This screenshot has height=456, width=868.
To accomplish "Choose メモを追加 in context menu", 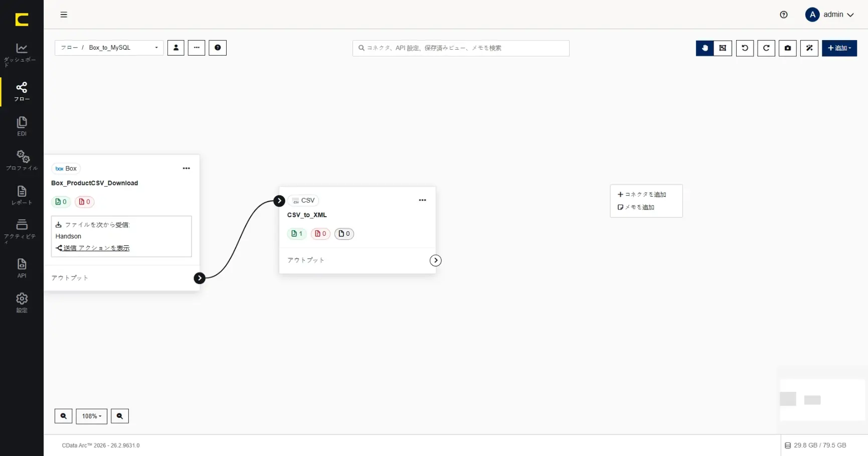I will [x=636, y=207].
